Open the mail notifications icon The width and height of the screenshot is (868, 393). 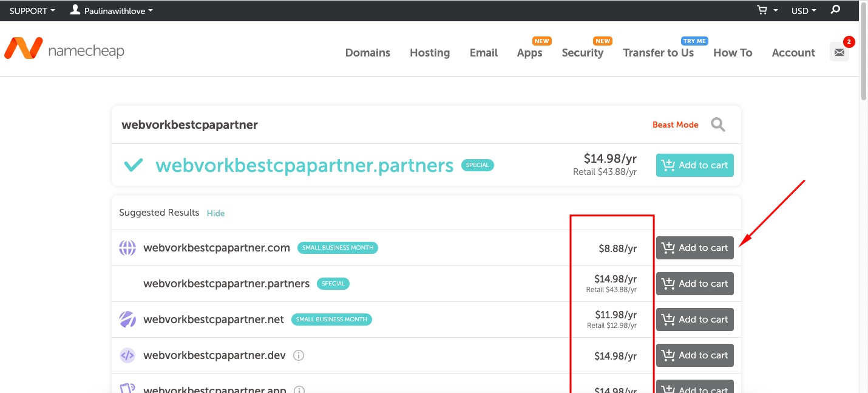[839, 52]
